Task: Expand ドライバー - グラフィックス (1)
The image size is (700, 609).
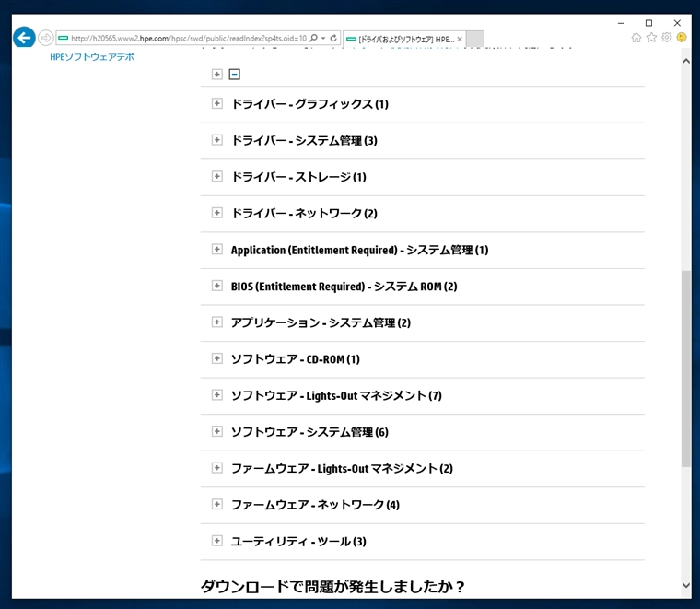Action: click(217, 103)
